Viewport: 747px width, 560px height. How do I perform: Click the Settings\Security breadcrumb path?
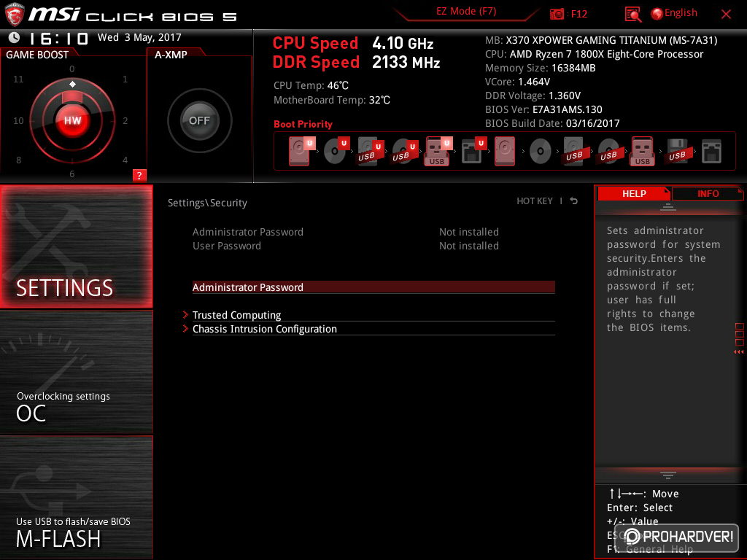pyautogui.click(x=207, y=203)
